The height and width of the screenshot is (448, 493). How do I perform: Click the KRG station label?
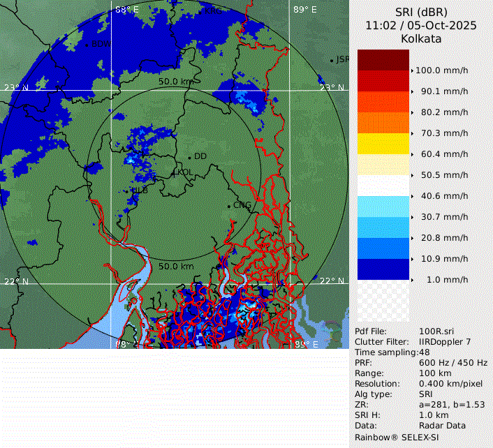coord(212,11)
